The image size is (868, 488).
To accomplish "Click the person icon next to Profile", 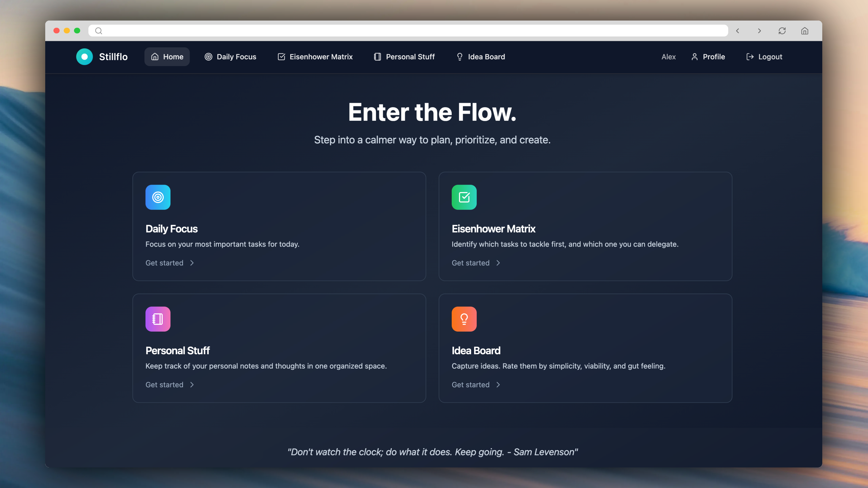I will (695, 57).
